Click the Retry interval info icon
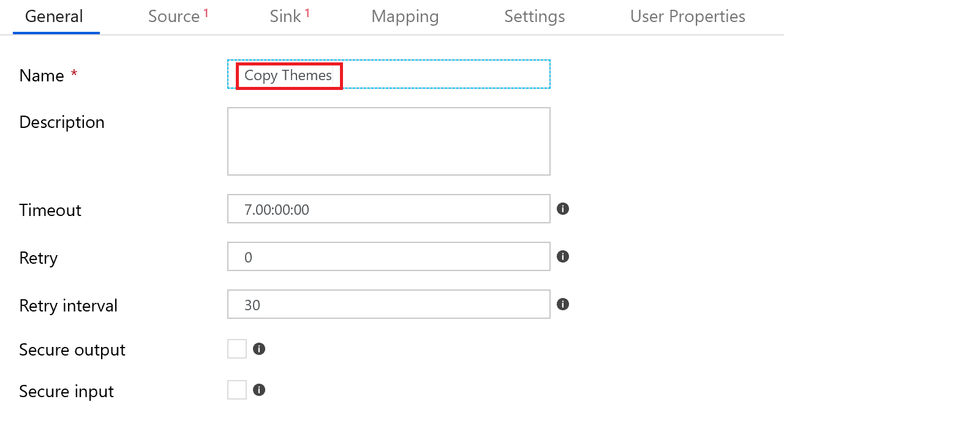The height and width of the screenshot is (421, 980). [563, 304]
